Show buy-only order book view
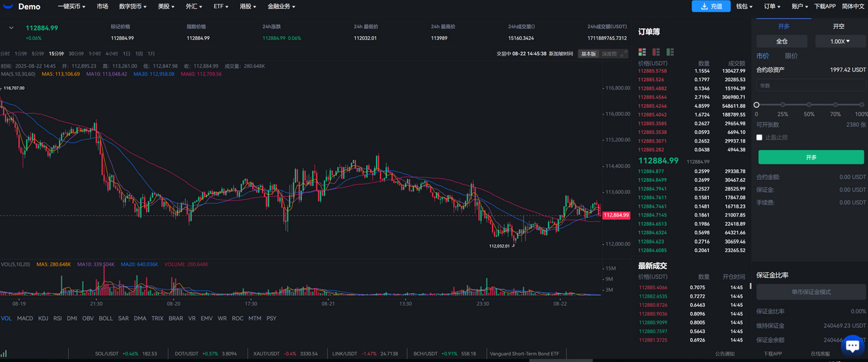 671,51
